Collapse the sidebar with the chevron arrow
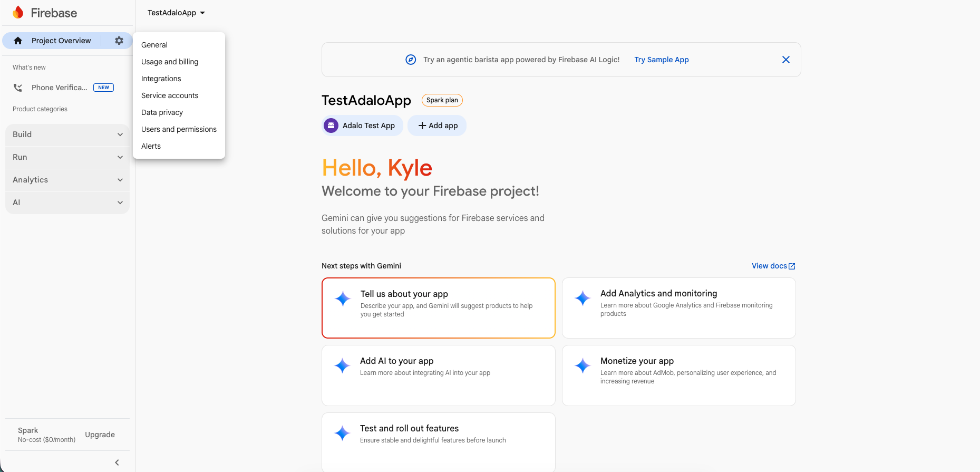Image resolution: width=980 pixels, height=472 pixels. click(x=117, y=463)
